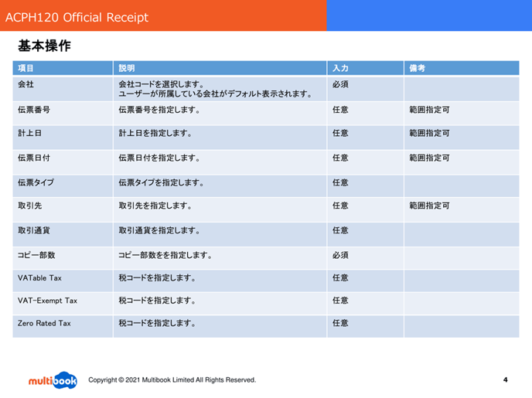
Task: Click '税コードを指定します。' in VATable Tax row
Action: click(157, 278)
